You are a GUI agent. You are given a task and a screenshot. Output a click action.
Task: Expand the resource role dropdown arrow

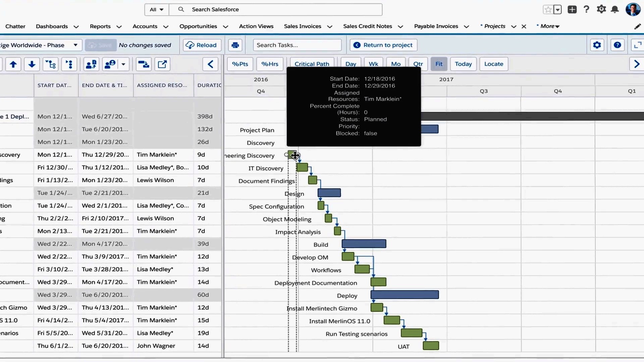tap(123, 64)
